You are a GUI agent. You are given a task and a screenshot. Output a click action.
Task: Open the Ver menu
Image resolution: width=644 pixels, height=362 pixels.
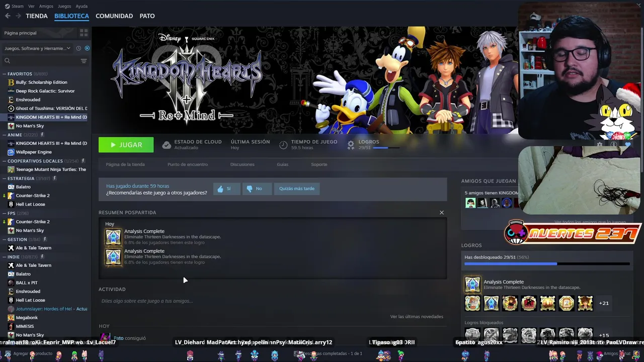click(31, 6)
